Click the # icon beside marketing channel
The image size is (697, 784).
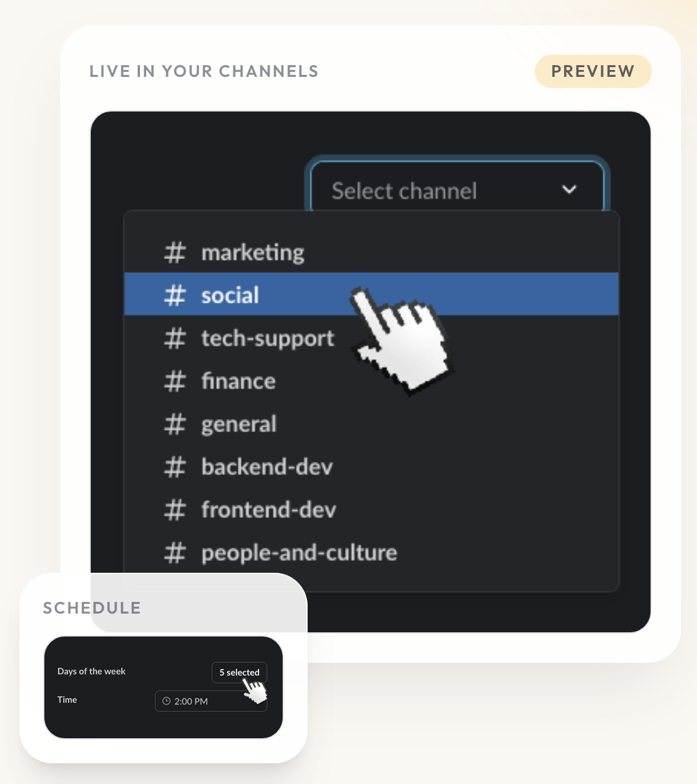(174, 252)
